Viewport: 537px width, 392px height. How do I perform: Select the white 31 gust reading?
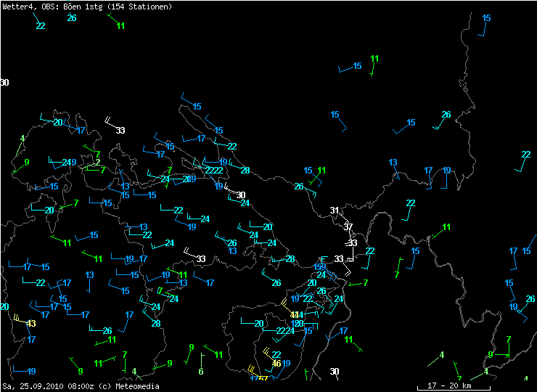point(335,211)
